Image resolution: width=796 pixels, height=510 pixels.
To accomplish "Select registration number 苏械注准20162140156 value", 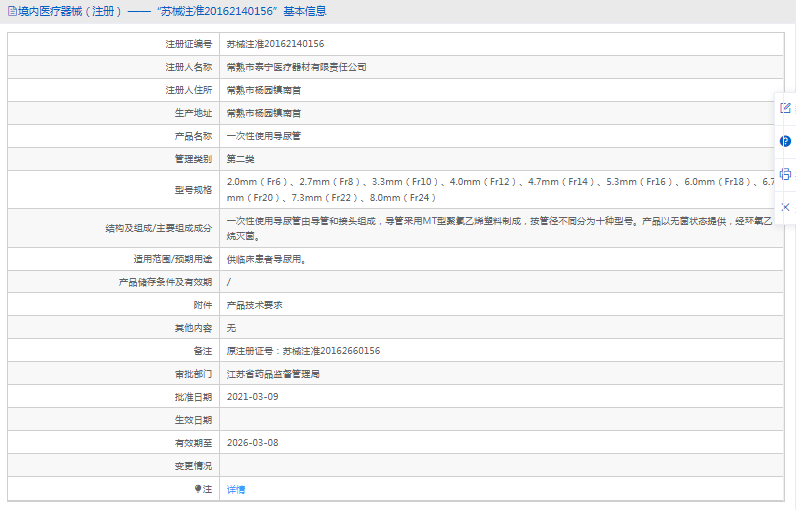I will 275,44.
